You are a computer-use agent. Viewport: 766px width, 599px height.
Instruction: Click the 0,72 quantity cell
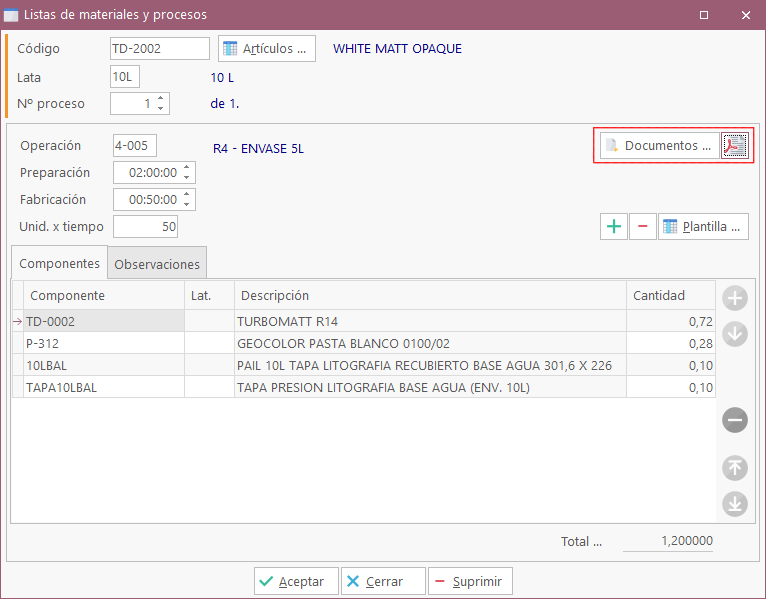671,321
